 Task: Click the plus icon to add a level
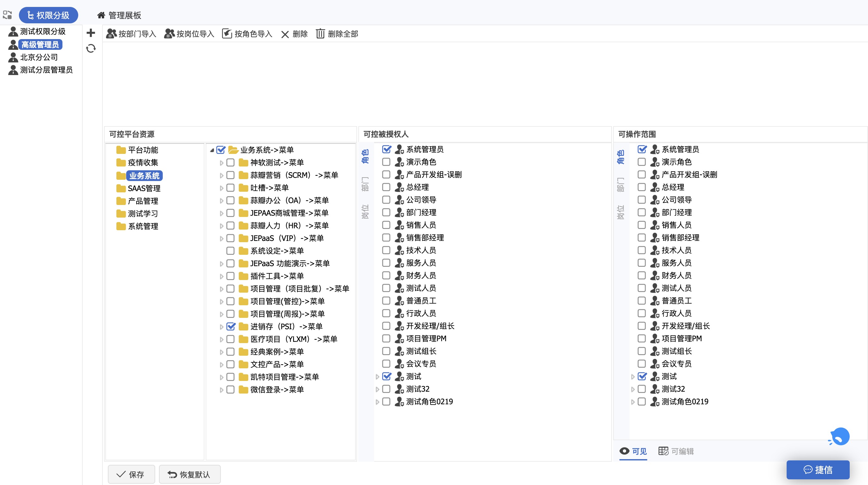click(91, 33)
